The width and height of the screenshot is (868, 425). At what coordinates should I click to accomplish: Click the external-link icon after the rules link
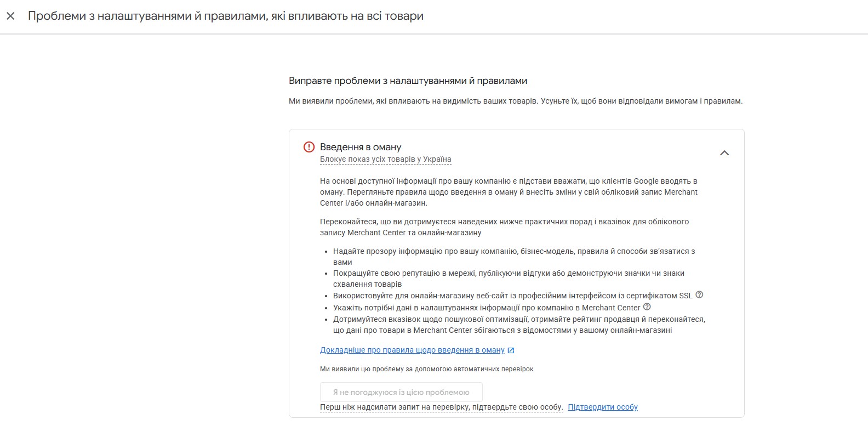pos(511,350)
